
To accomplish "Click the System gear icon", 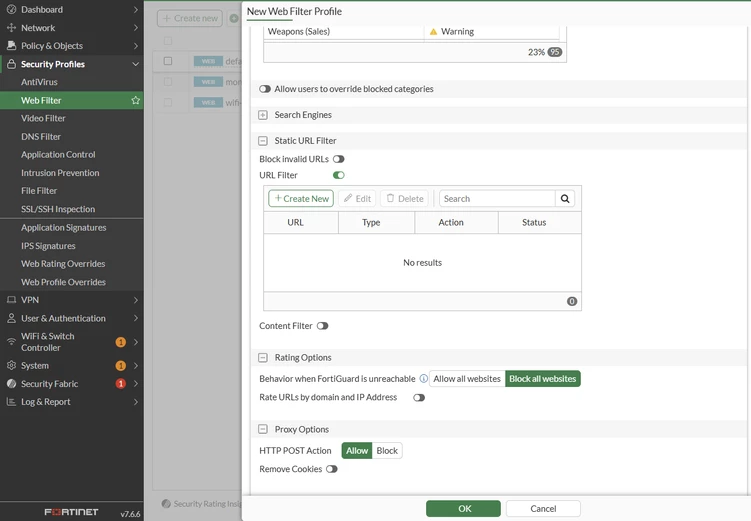I will point(11,365).
